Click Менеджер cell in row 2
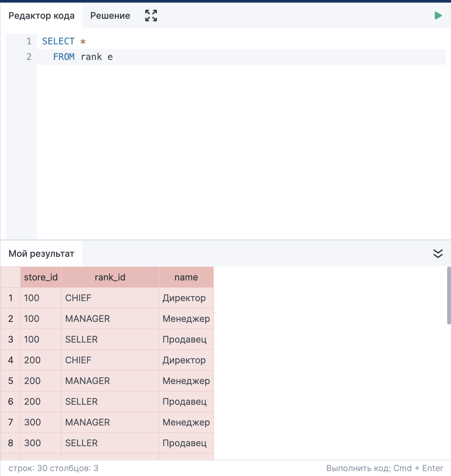The image size is (451, 476). 186,319
